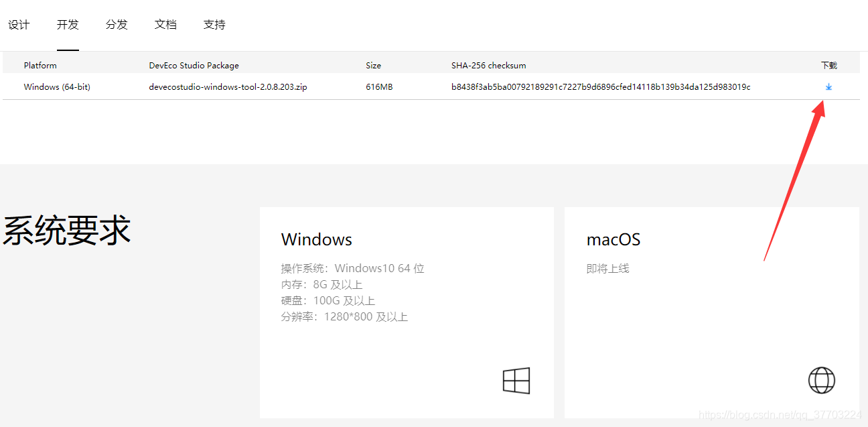Open the 设计 tab
Viewport: 868px width, 427px height.
(x=19, y=25)
